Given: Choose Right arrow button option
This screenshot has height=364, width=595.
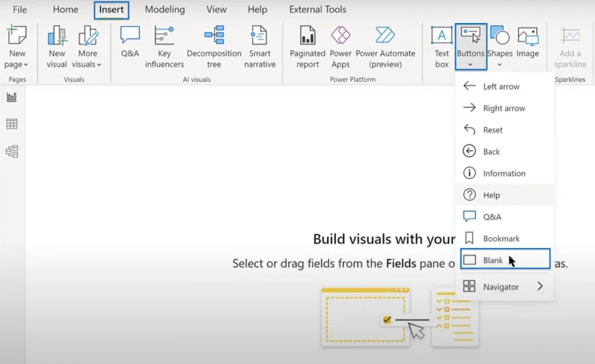Looking at the screenshot, I should 505,108.
